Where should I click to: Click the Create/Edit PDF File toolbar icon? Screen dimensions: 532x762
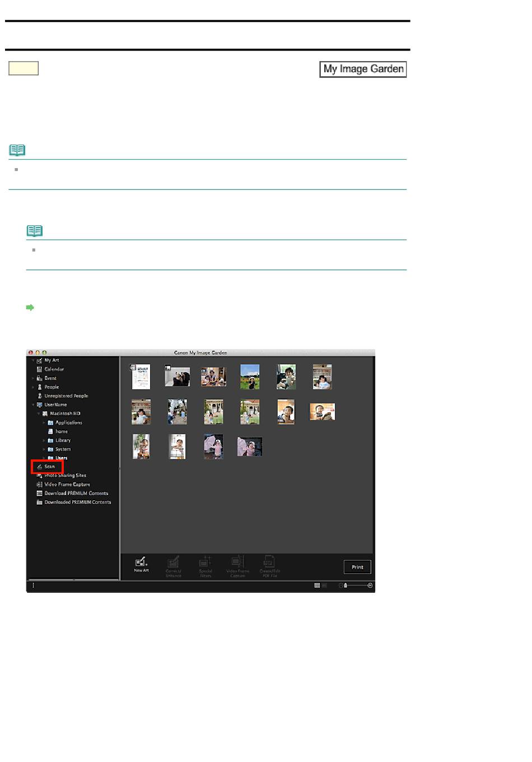click(x=269, y=561)
